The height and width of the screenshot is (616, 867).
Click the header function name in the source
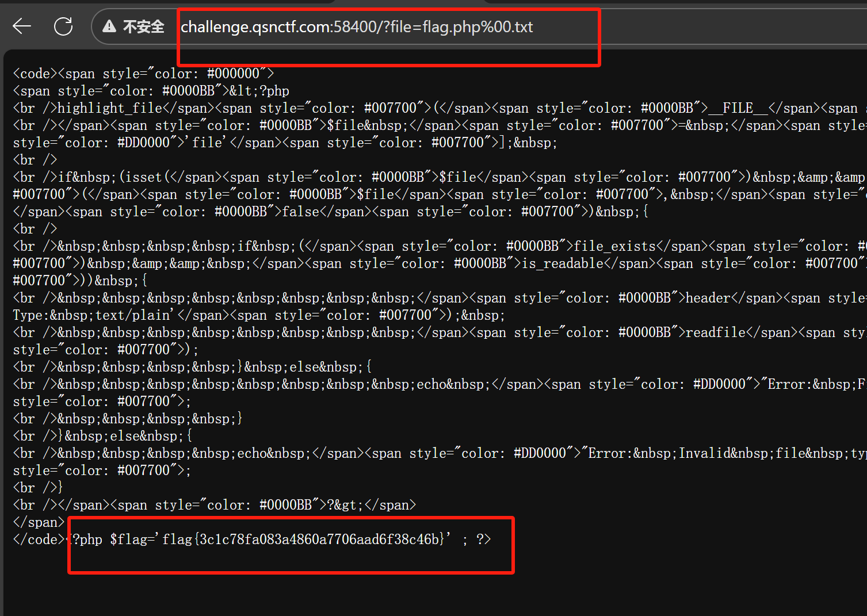(x=708, y=297)
